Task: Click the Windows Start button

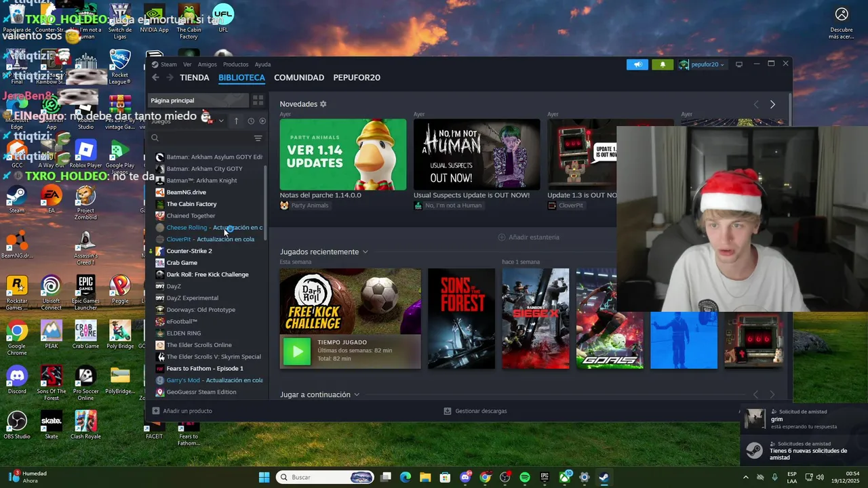Action: pyautogui.click(x=264, y=477)
